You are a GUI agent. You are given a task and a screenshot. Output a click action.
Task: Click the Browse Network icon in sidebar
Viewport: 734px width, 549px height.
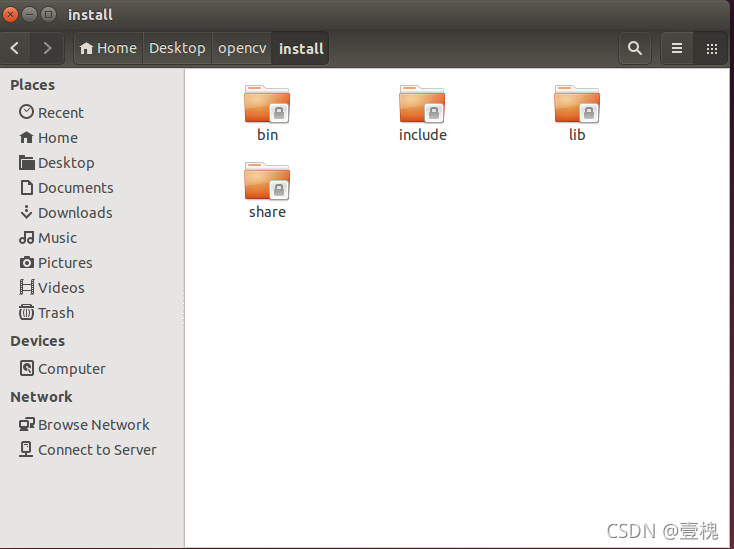tap(27, 424)
